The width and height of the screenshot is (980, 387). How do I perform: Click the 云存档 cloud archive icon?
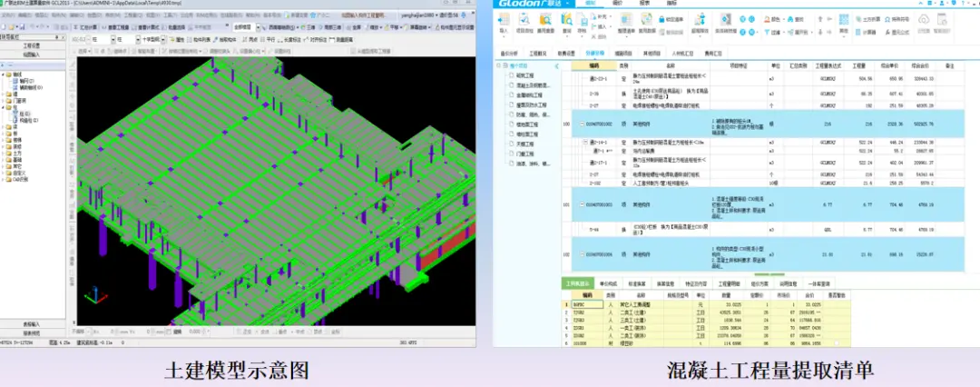[924, 20]
